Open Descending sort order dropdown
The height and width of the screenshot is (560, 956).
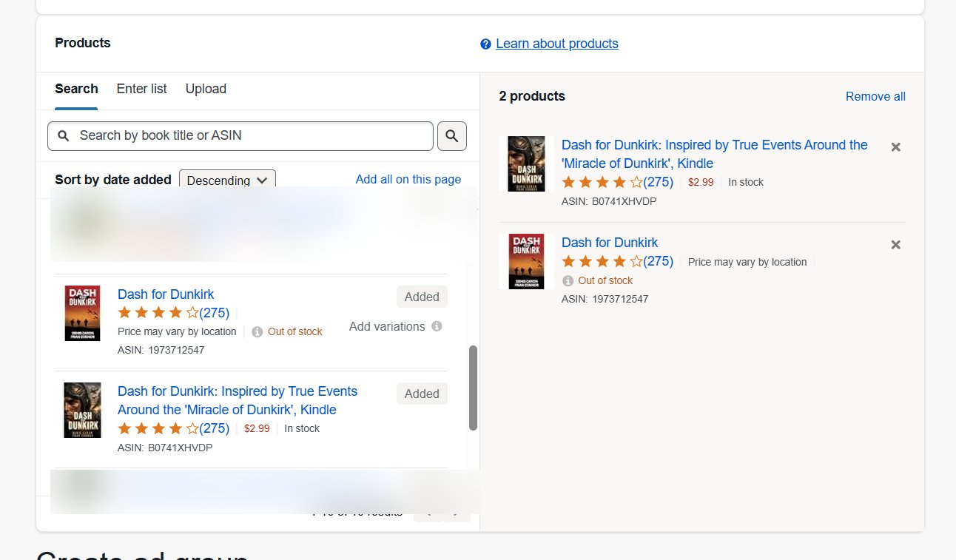227,181
